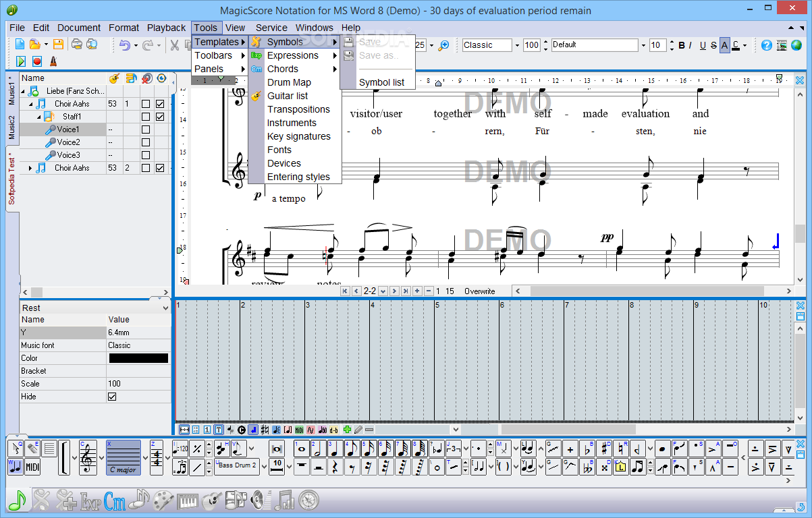
Task: Click the magnifier zoom icon
Action: click(443, 45)
